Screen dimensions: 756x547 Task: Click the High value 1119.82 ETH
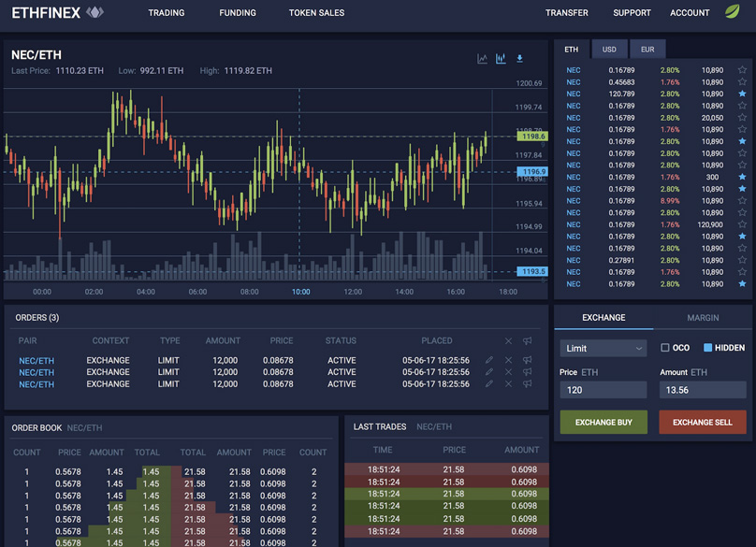pos(248,71)
